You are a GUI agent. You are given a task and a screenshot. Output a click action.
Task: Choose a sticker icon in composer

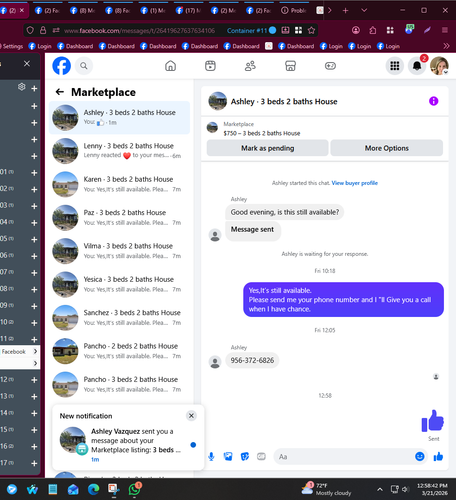coord(245,456)
